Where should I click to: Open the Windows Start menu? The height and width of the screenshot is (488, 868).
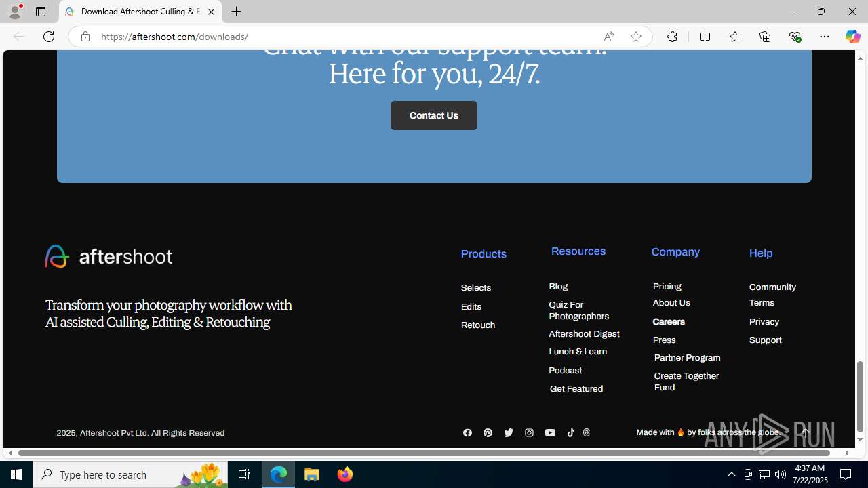point(16,474)
